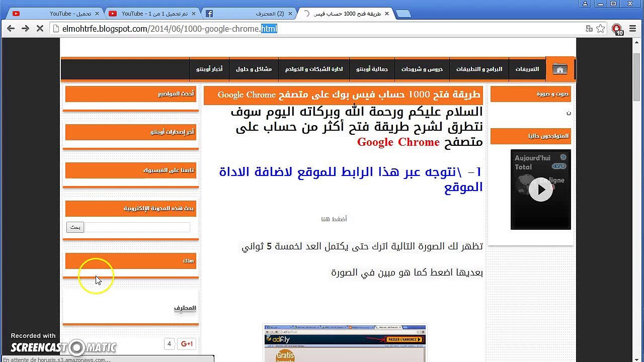Close the current blog tab
The height and width of the screenshot is (362, 644).
point(387,14)
